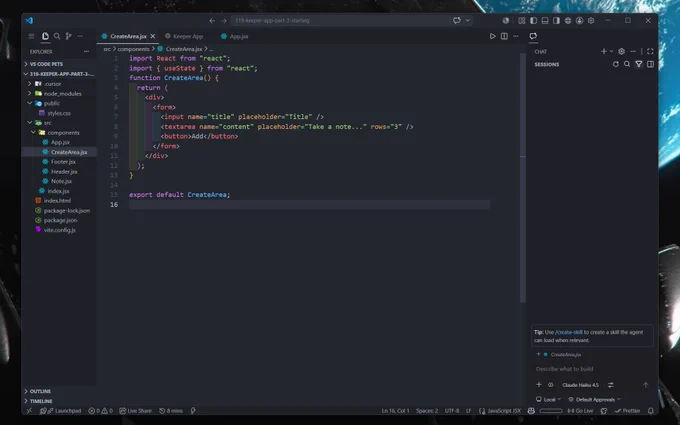Close the CreateArea.jsx tab
The height and width of the screenshot is (425, 680).
[153, 36]
